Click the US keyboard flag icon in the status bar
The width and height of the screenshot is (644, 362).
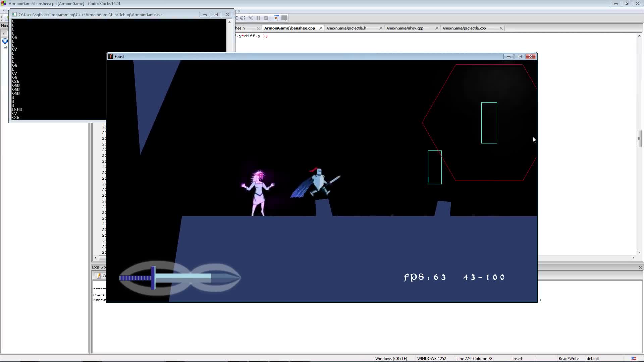click(x=633, y=358)
